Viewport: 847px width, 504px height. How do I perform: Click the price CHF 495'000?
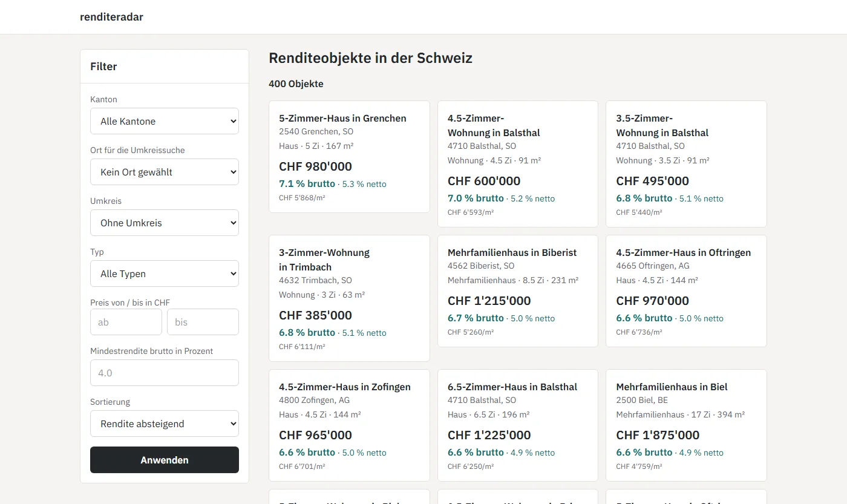[653, 181]
